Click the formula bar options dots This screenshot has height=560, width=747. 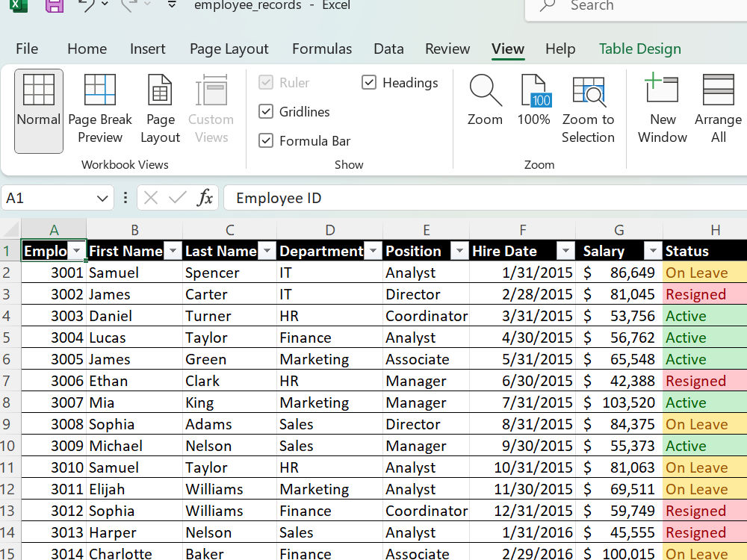pos(125,198)
